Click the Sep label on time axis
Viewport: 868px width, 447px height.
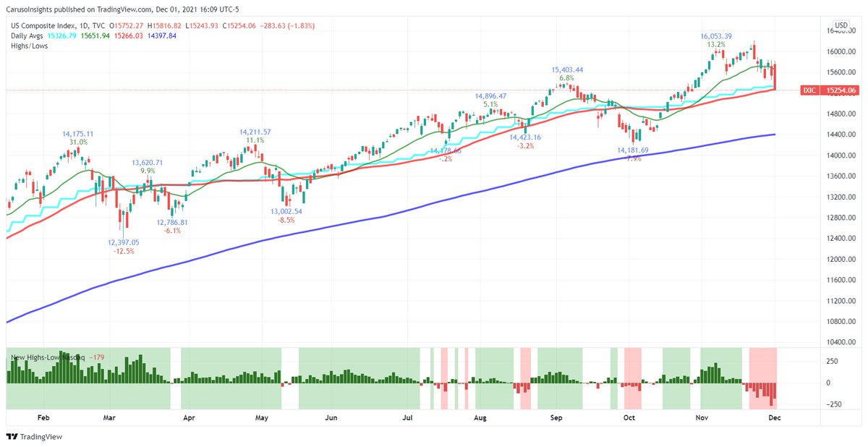click(556, 418)
